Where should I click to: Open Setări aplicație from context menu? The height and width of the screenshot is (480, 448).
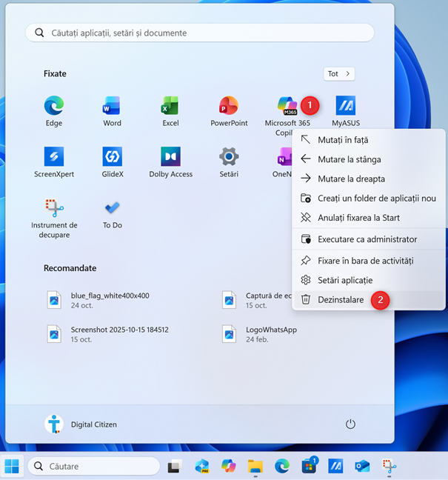pos(369,280)
